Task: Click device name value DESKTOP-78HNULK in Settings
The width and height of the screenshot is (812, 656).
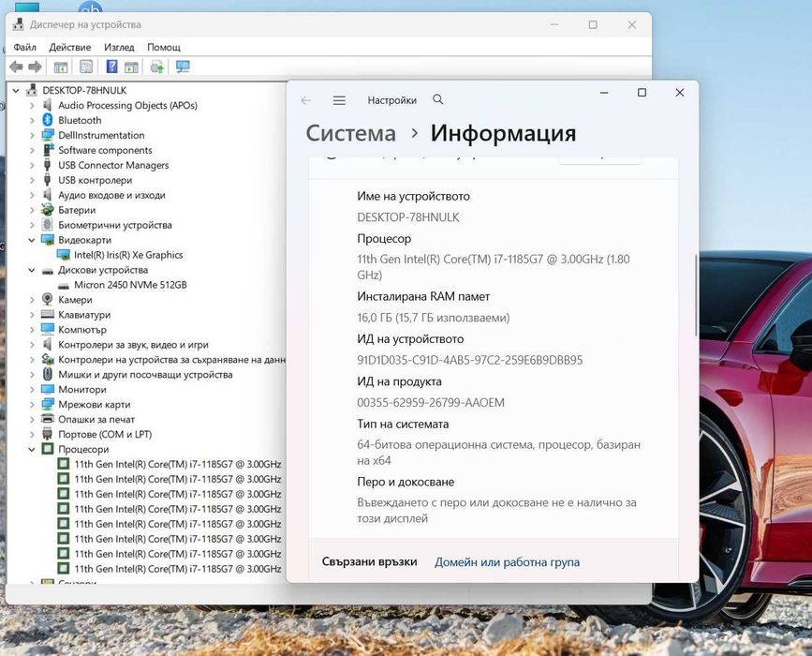Action: (x=408, y=217)
